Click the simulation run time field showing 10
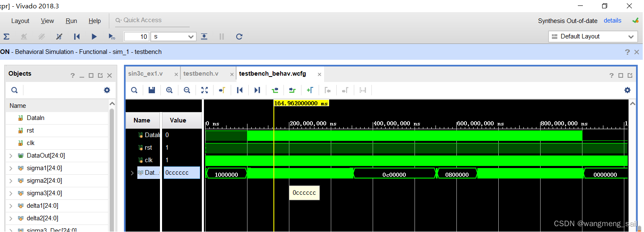Viewport: 644px width, 232px height. 137,36
